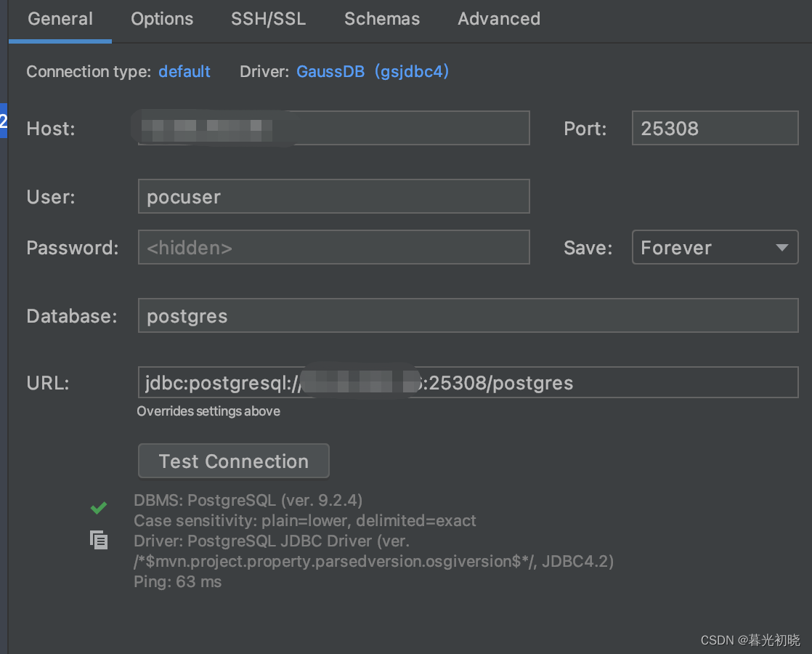Select the Database field showing postgres

coord(468,315)
